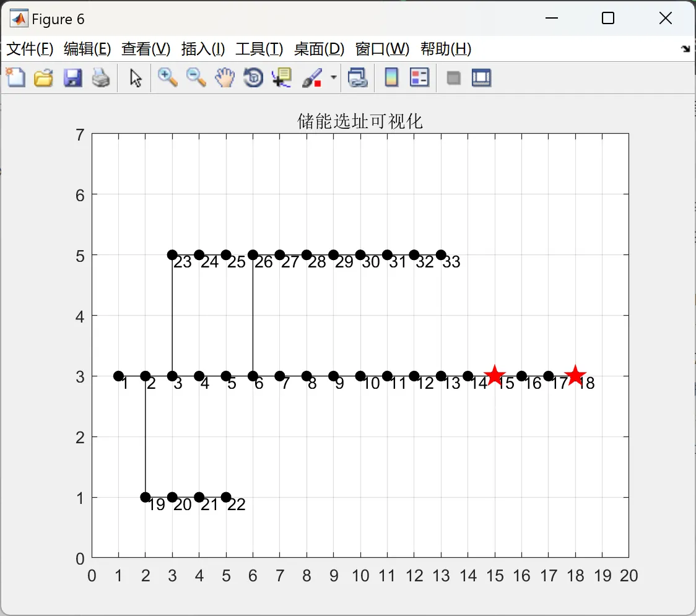Screen dimensions: 696x616
Task: Close the Figure 6 window
Action: point(666,18)
